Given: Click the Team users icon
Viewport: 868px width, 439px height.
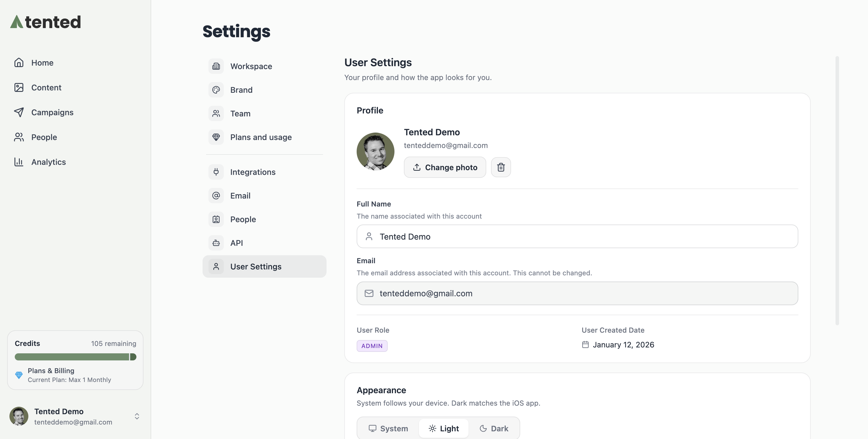Looking at the screenshot, I should point(216,114).
